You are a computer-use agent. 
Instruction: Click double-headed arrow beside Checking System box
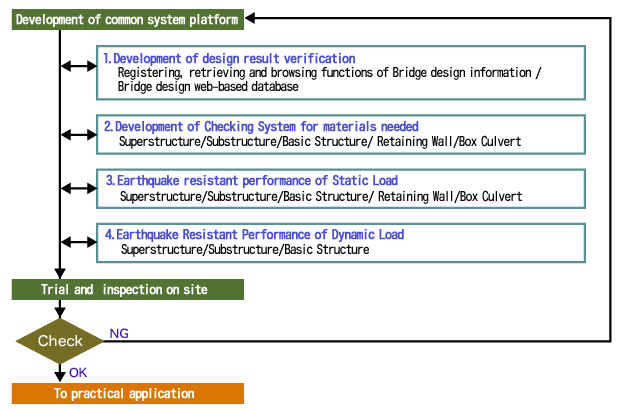point(78,135)
